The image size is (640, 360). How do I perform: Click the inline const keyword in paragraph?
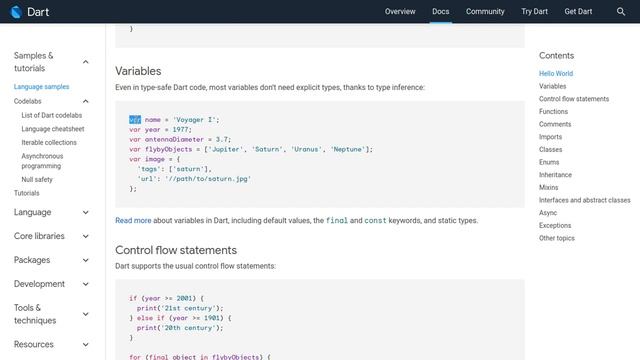click(375, 220)
